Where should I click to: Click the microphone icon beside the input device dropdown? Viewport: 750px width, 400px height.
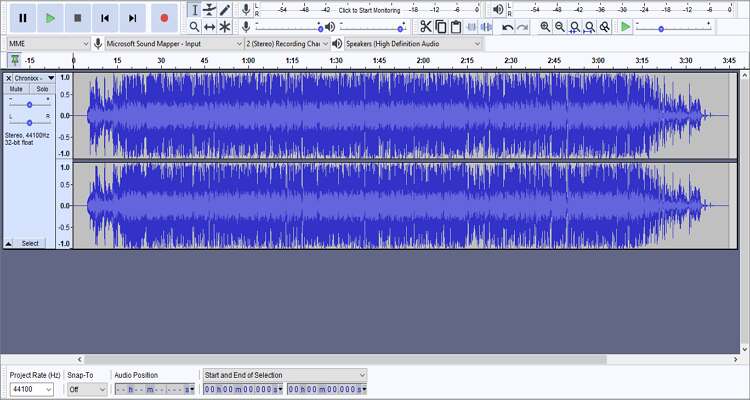tap(98, 44)
